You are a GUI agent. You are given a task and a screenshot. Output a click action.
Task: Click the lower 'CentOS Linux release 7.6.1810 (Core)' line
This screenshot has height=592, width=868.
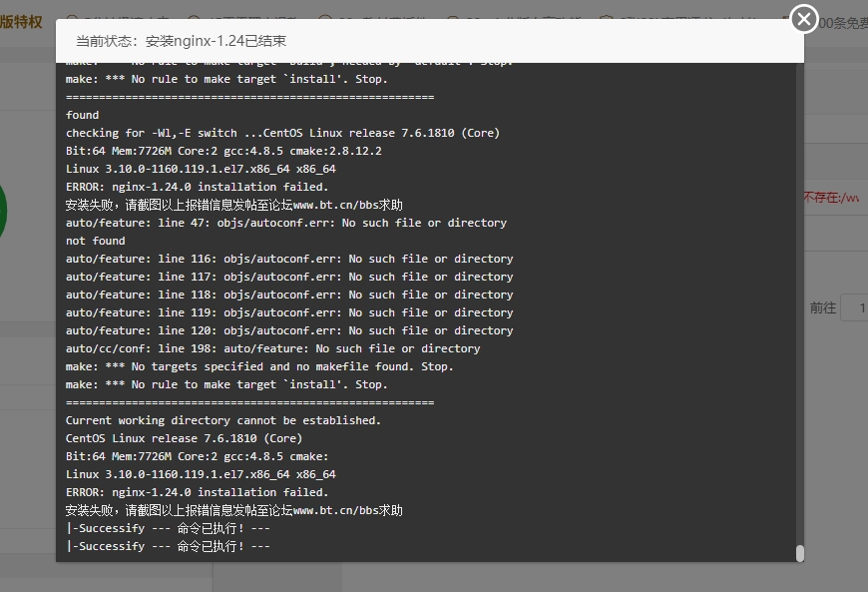[x=184, y=438]
